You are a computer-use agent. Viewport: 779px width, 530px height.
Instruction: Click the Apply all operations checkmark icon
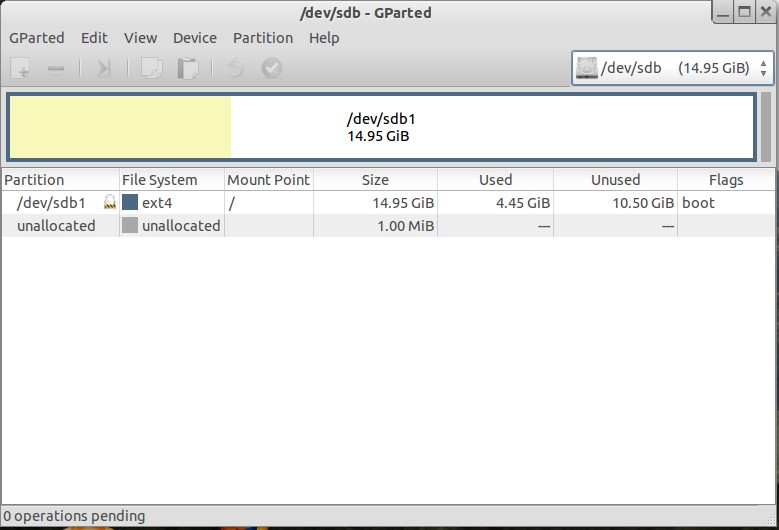coord(271,69)
